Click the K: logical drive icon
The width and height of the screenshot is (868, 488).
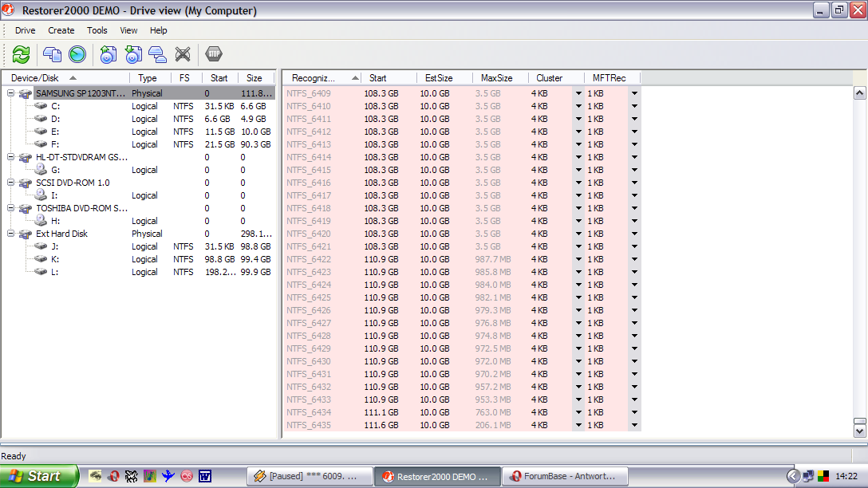tap(41, 259)
